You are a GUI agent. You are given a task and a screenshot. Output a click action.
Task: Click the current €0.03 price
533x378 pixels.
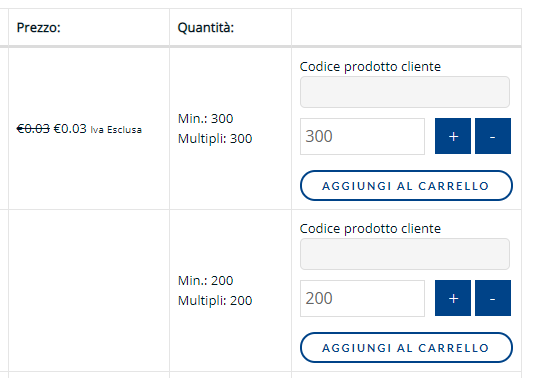[x=70, y=129]
